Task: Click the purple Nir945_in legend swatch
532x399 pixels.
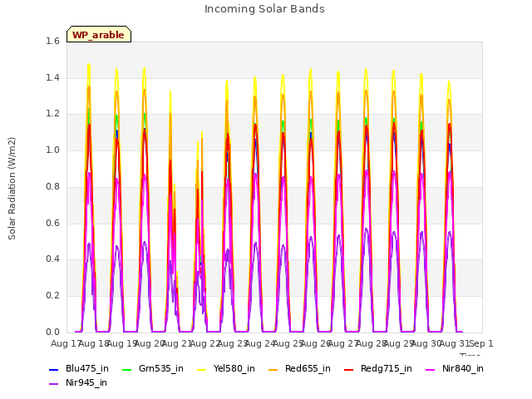Action: [53, 384]
